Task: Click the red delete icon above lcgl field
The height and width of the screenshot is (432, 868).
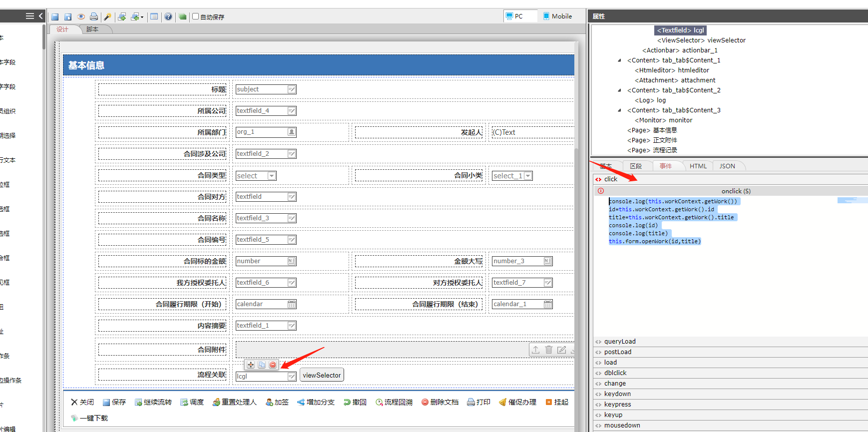Action: coord(273,365)
